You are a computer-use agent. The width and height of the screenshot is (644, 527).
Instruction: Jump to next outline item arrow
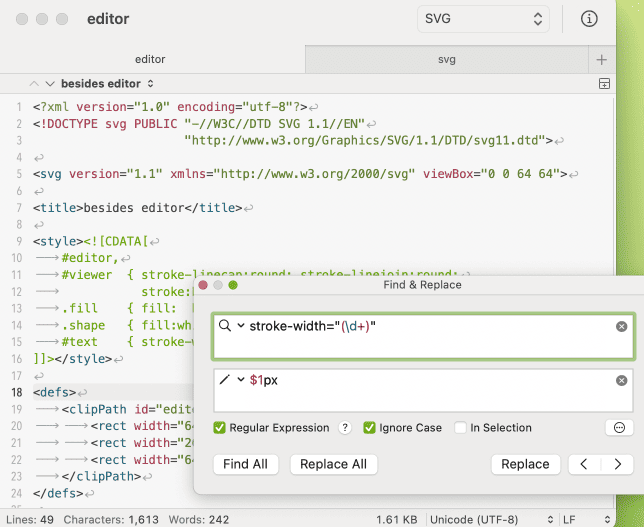[50, 84]
